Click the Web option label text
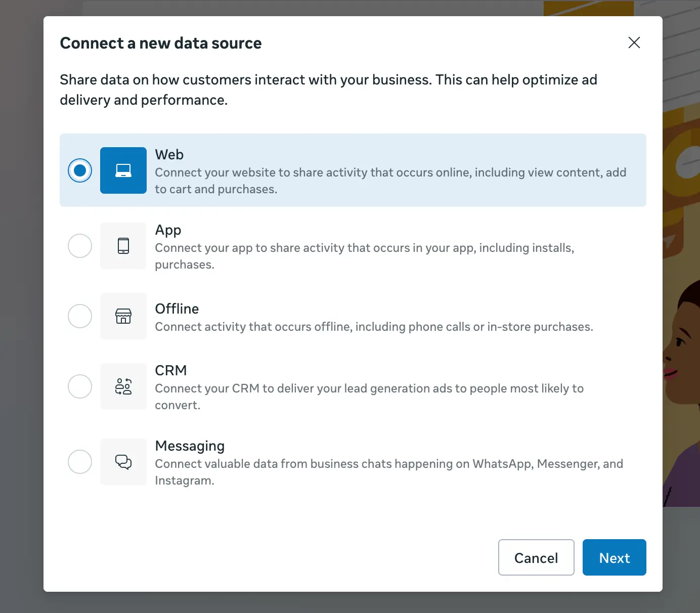This screenshot has height=613, width=700. pos(169,154)
